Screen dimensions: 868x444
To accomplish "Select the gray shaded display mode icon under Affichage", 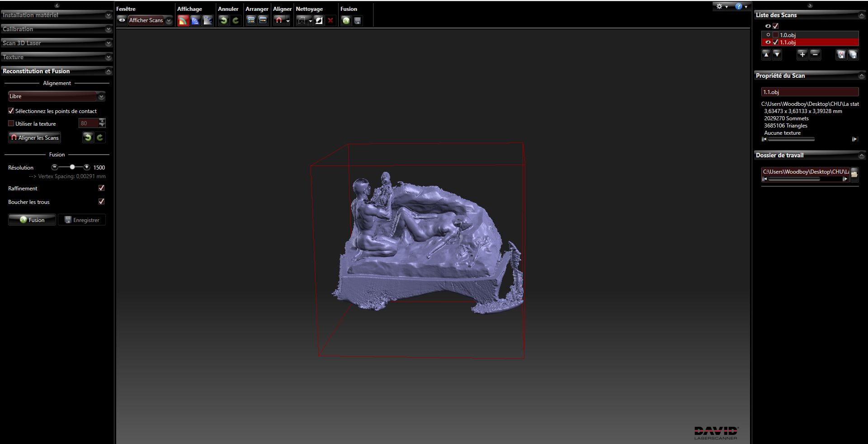I will [208, 20].
